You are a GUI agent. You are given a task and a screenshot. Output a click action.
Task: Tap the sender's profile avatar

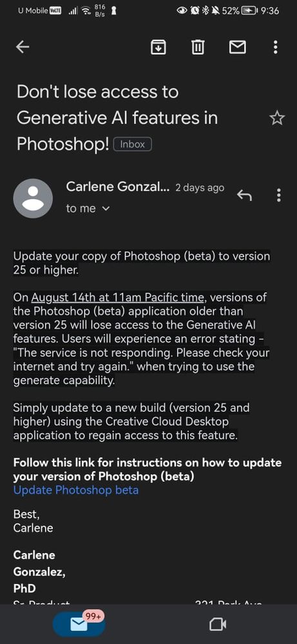pos(33,199)
